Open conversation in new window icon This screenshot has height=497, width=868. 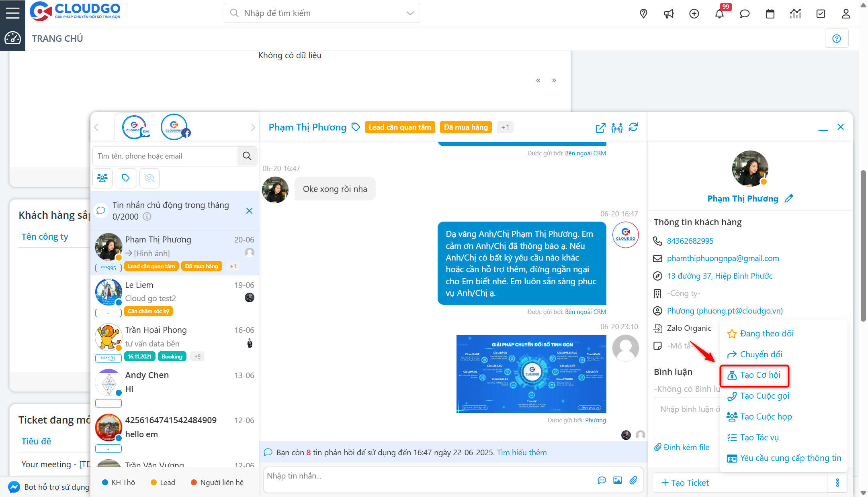600,128
